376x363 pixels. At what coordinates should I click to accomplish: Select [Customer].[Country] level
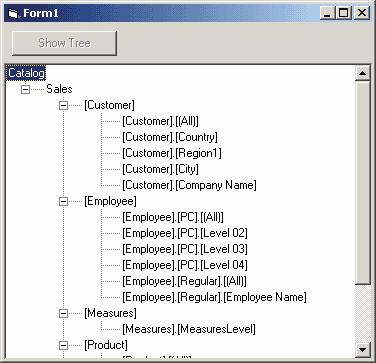[170, 137]
